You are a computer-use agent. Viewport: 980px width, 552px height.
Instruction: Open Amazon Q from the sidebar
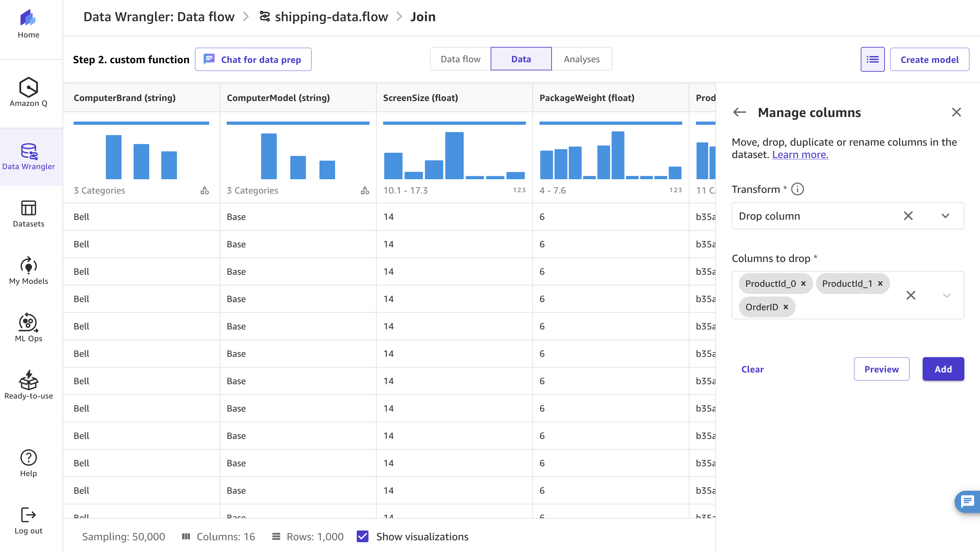click(x=29, y=93)
